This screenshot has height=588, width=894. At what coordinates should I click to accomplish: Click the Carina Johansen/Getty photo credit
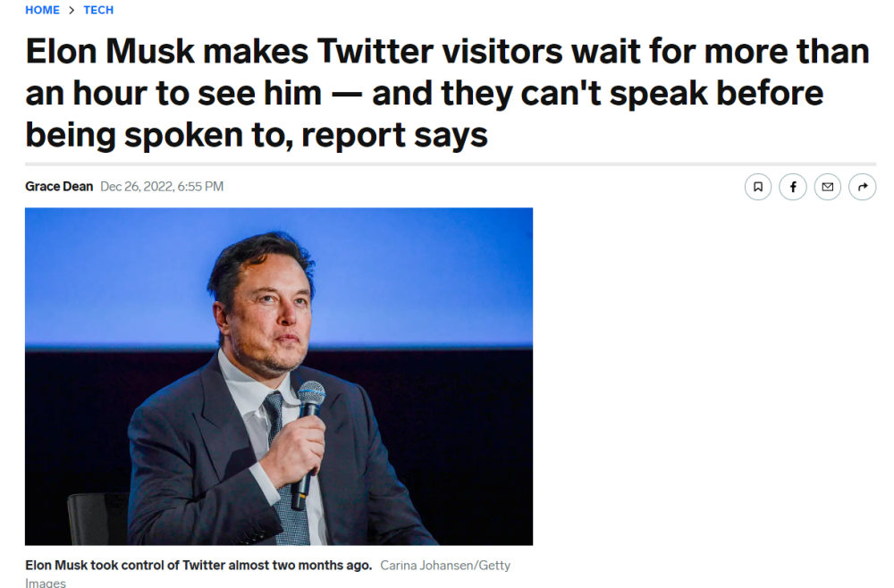(445, 566)
